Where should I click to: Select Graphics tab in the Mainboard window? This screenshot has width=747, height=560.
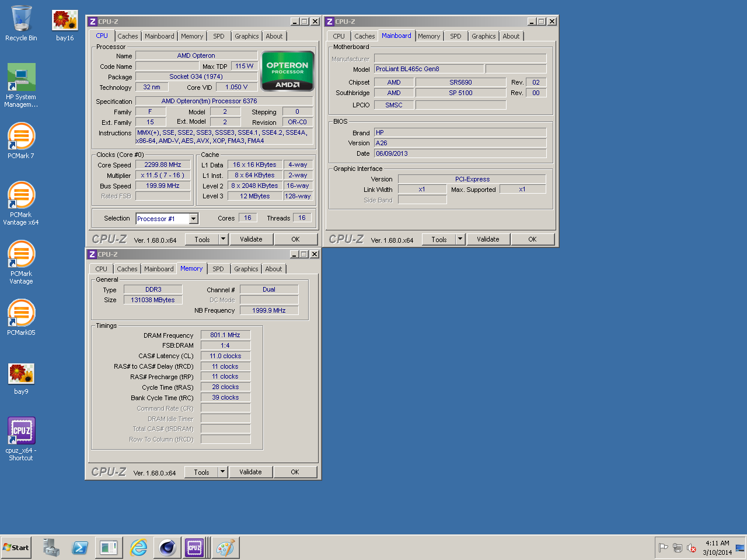pyautogui.click(x=484, y=36)
